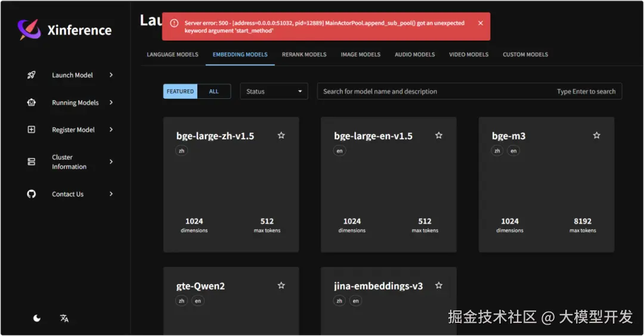Go to the Image Models tab
Viewport: 644px width, 336px height.
coord(361,55)
